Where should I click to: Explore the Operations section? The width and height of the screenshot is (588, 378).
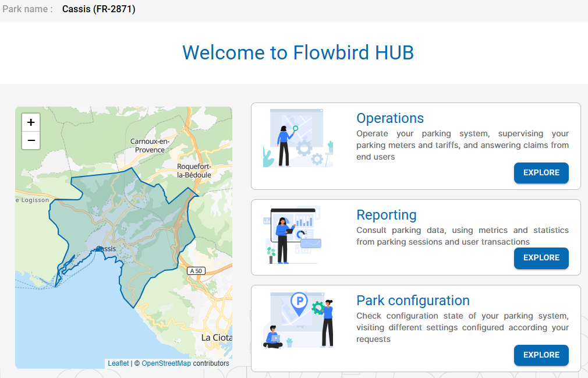(x=541, y=173)
